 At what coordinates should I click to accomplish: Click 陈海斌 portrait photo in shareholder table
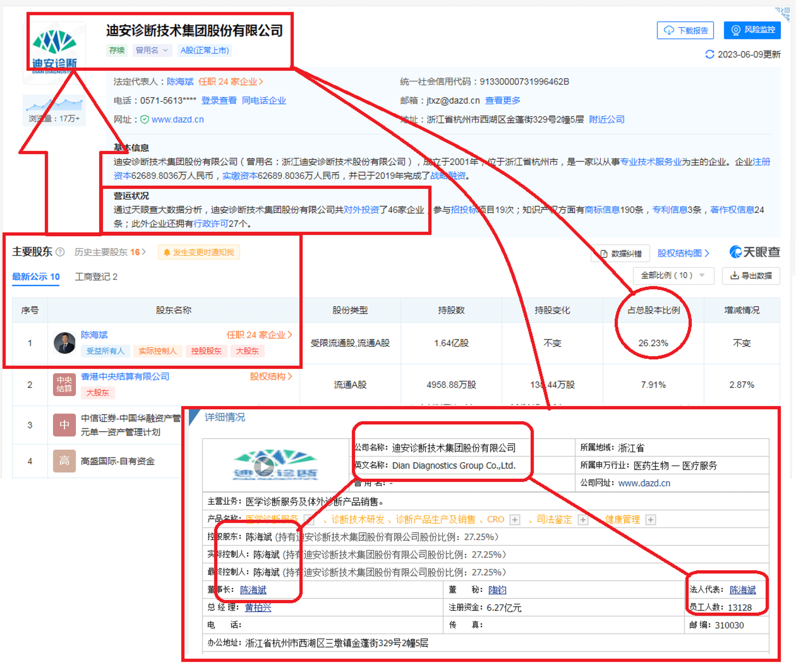(64, 343)
